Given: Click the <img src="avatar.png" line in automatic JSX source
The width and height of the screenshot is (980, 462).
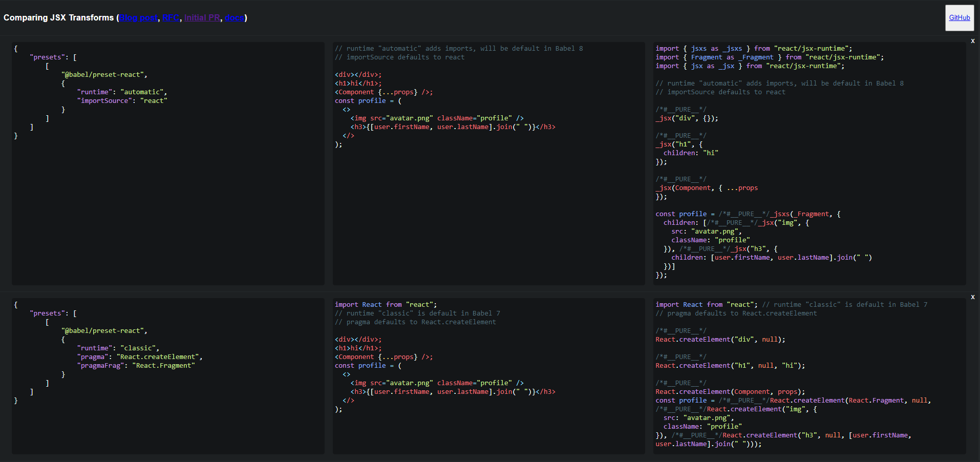Looking at the screenshot, I should click(x=437, y=118).
